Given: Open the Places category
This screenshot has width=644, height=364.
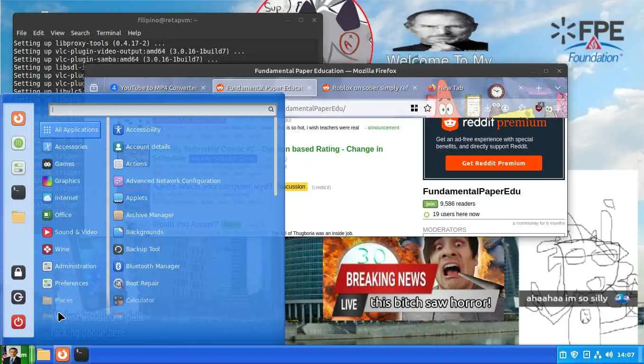Looking at the screenshot, I should [x=70, y=300].
